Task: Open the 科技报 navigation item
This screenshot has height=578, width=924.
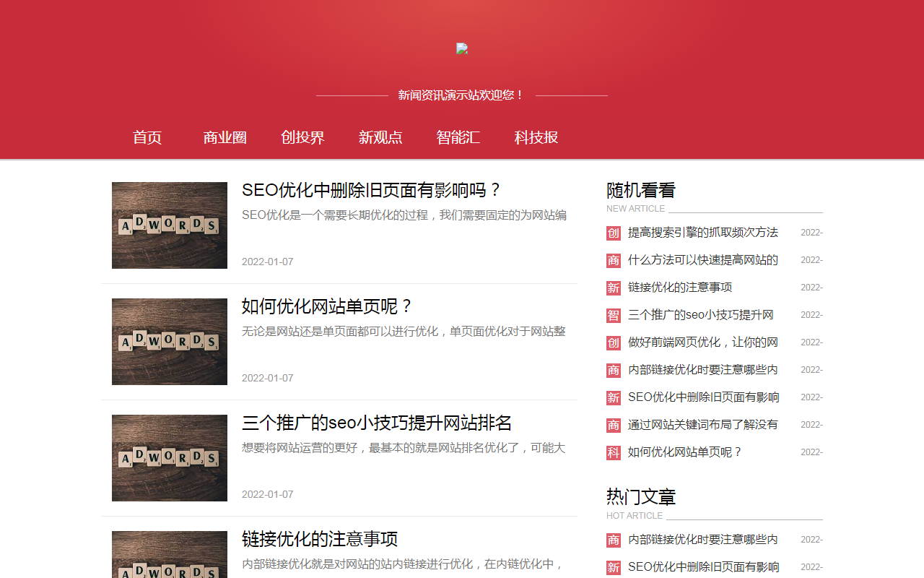Action: pyautogui.click(x=536, y=137)
